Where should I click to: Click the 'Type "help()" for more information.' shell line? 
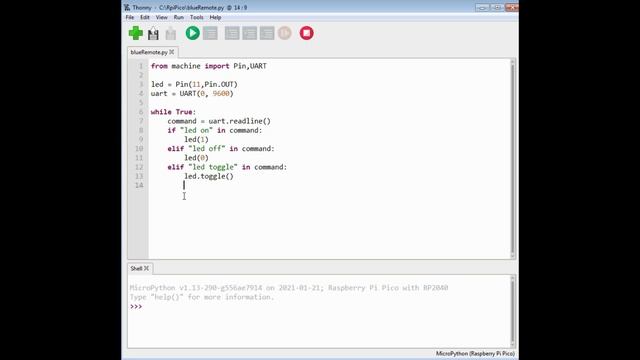[202, 297]
